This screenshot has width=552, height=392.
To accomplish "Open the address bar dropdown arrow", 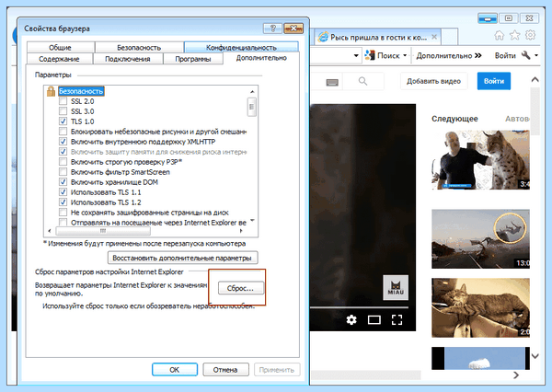I will click(356, 55).
